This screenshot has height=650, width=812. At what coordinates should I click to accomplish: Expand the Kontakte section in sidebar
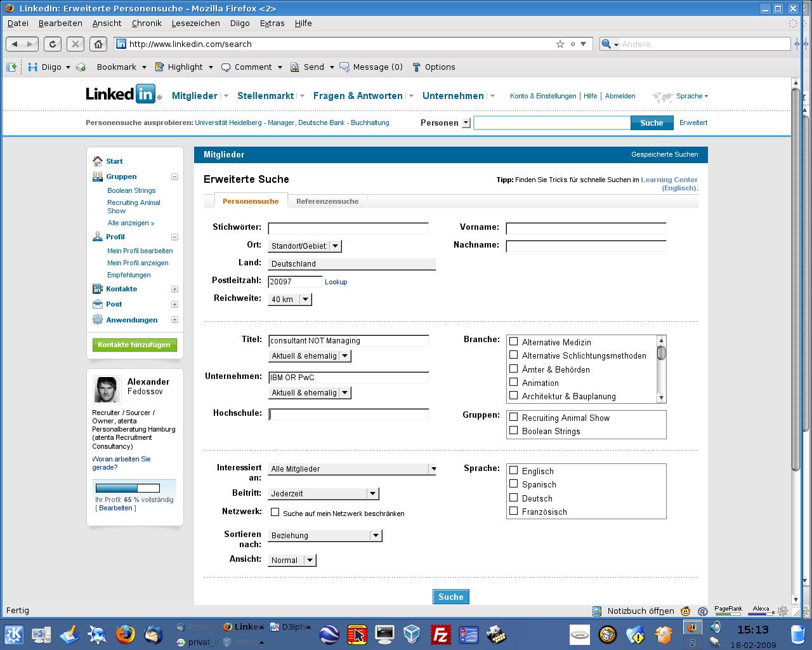click(x=174, y=289)
